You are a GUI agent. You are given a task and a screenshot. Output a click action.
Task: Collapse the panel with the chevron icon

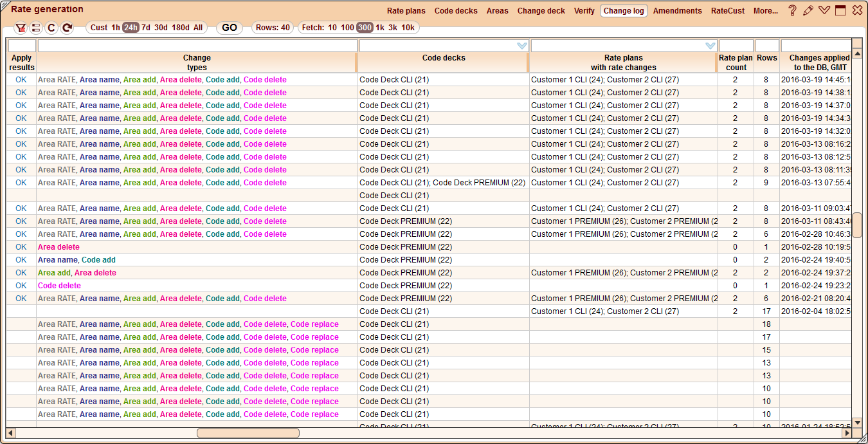pyautogui.click(x=824, y=10)
